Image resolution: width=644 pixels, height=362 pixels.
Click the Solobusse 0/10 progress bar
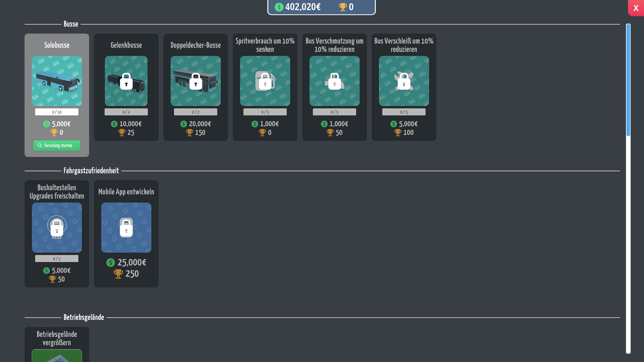pyautogui.click(x=57, y=112)
